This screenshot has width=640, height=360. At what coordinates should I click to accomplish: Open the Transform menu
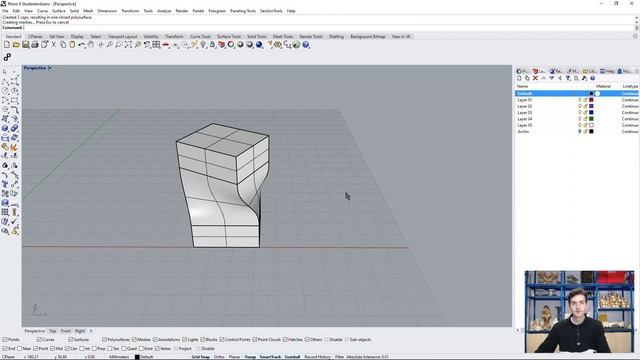click(130, 11)
